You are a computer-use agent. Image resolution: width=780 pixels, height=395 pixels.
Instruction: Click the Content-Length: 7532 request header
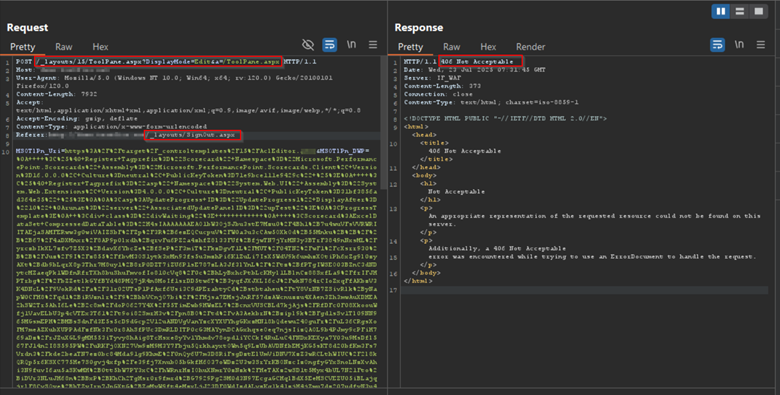56,94
